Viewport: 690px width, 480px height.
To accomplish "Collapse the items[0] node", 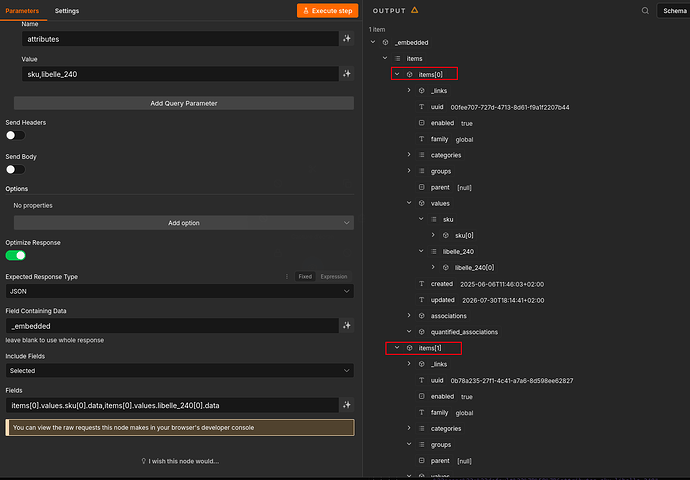I will 397,74.
